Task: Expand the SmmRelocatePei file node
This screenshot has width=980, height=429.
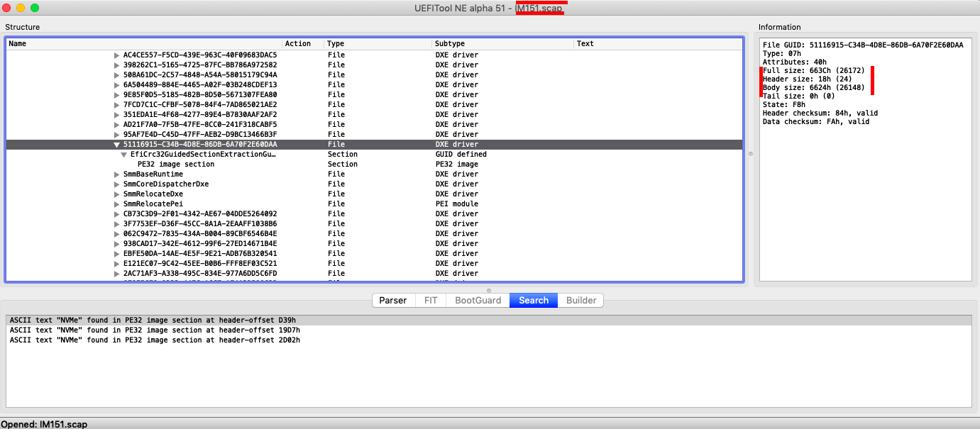Action: point(117,204)
